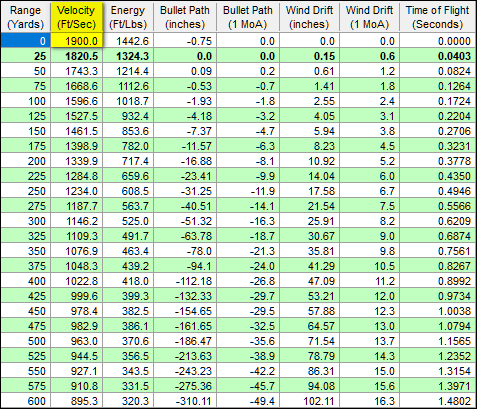Select the range 0 row cell
The width and height of the screenshot is (477, 409).
(26, 41)
